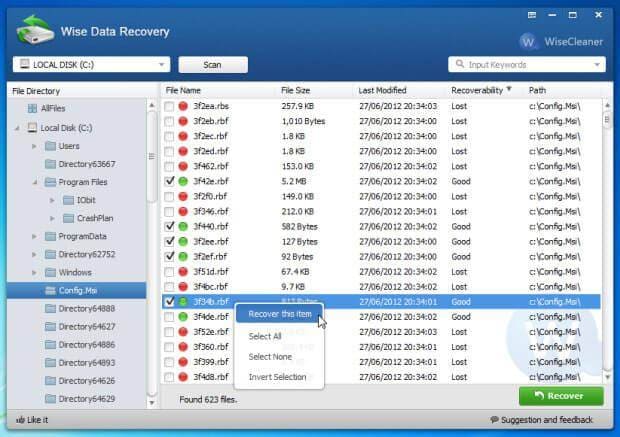The image size is (620, 437).
Task: Click green status dot of 3f440.rbf
Action: [x=183, y=226]
